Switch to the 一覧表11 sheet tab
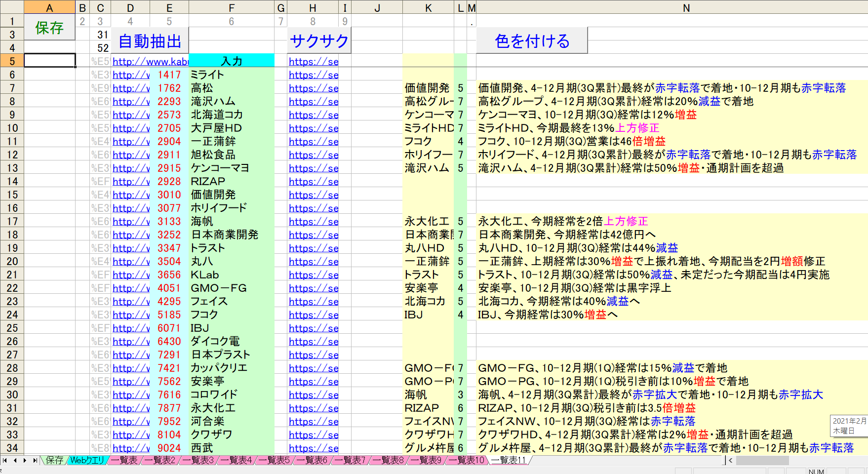Image resolution: width=868 pixels, height=474 pixels. pyautogui.click(x=509, y=460)
